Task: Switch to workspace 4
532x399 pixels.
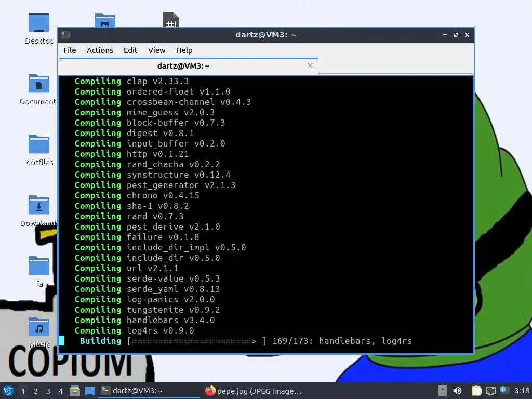Action: (x=61, y=391)
